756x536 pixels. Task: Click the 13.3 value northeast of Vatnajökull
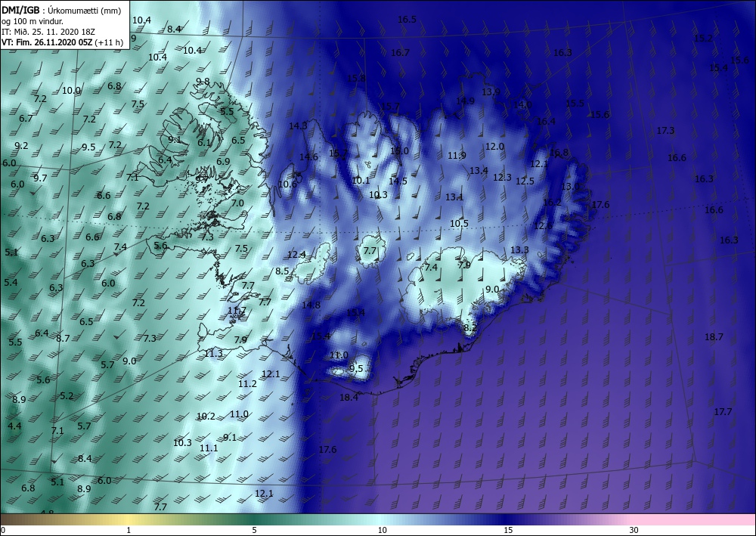coord(520,250)
